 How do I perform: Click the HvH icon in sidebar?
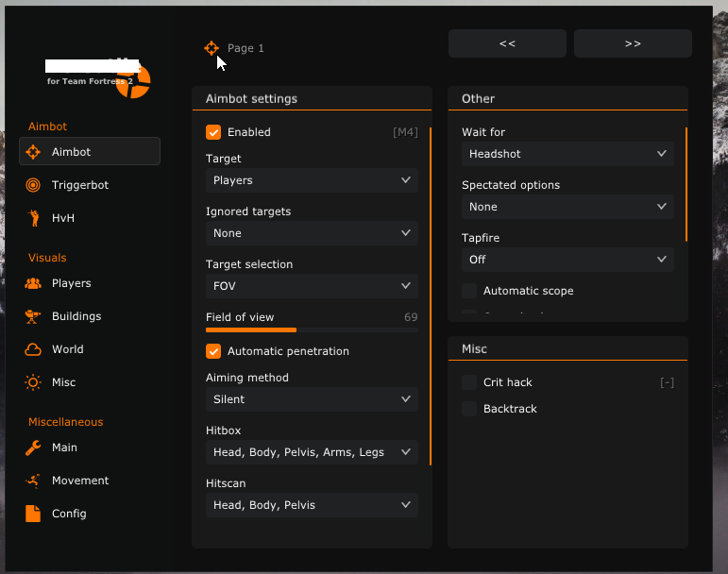click(33, 218)
